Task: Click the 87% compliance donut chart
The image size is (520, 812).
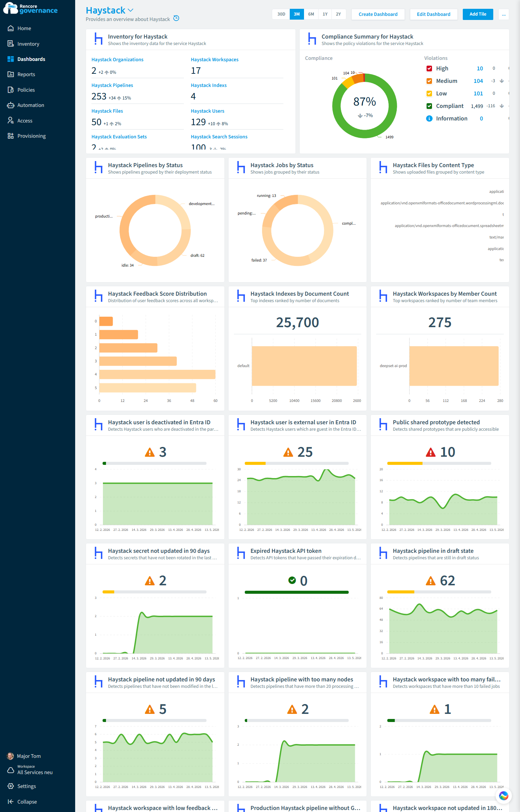Action: (x=365, y=106)
